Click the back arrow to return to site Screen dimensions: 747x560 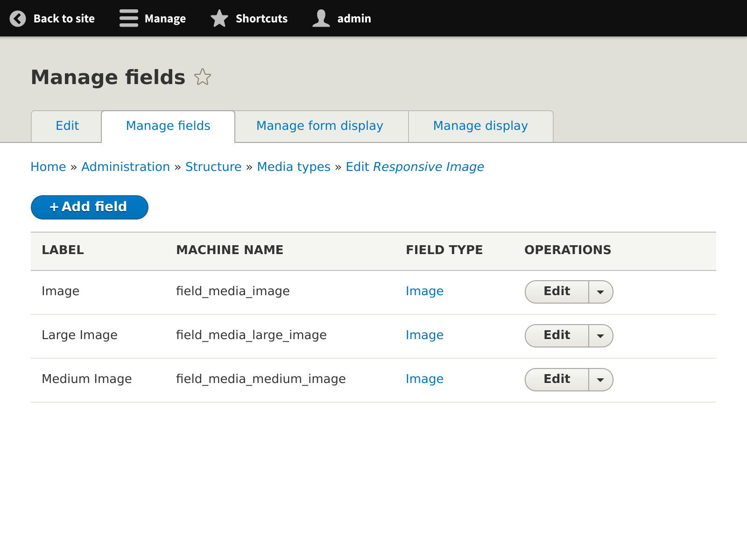[x=17, y=18]
